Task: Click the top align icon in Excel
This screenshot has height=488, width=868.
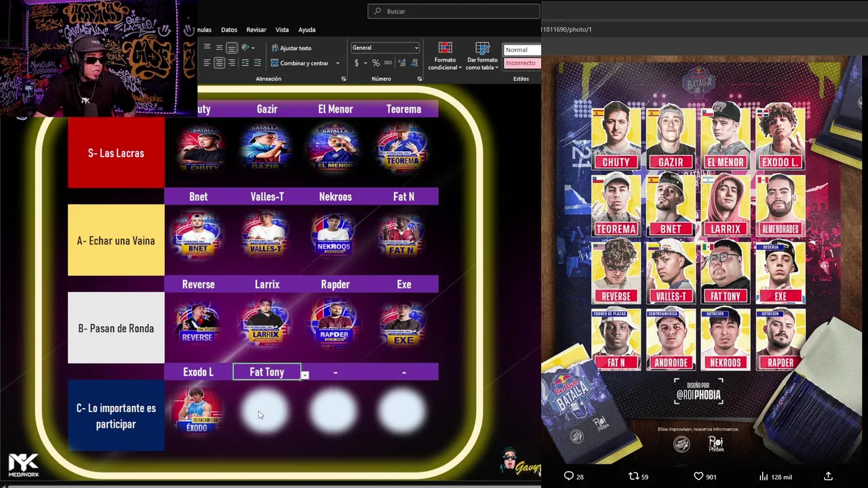Action: coord(207,47)
